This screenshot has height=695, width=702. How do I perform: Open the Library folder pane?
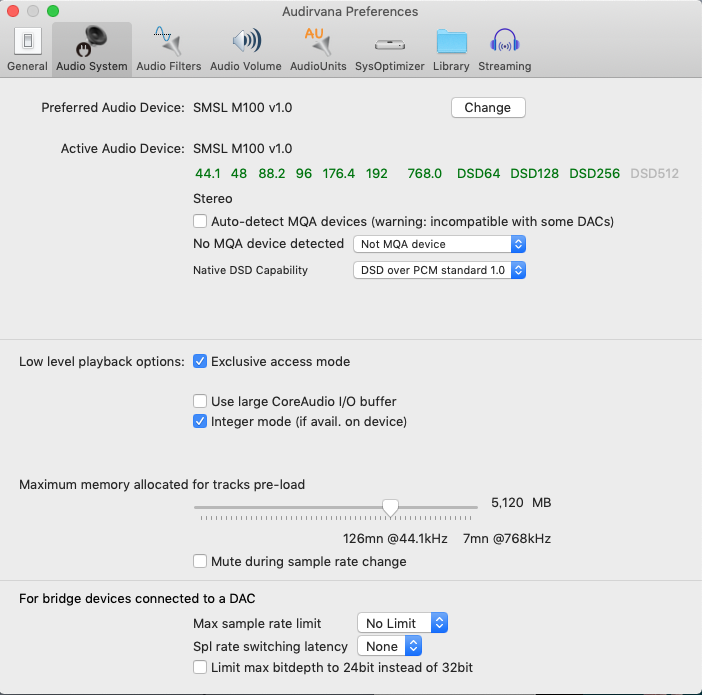(x=451, y=49)
